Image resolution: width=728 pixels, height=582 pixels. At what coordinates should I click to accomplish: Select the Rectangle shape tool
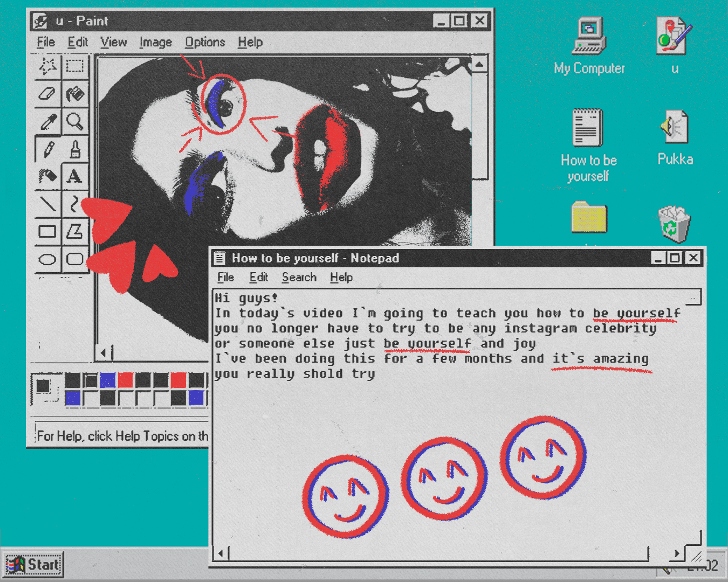pos(48,232)
